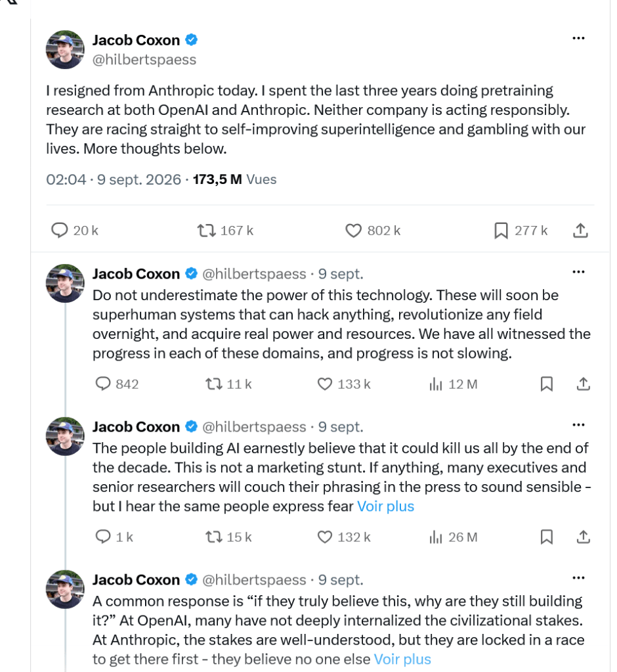This screenshot has height=672, width=617.
Task: Open more options on last visible tweet
Action: click(x=578, y=577)
